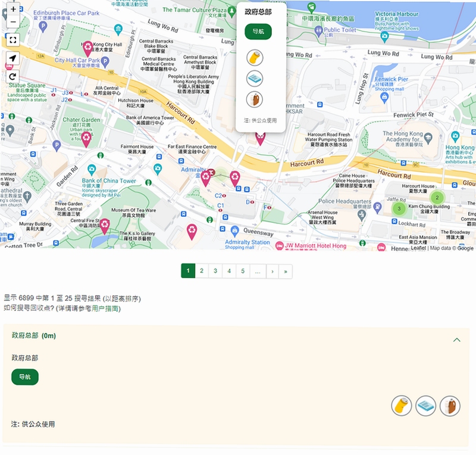
Task: Click Hong Kong Academy marker
Action: [x=428, y=138]
